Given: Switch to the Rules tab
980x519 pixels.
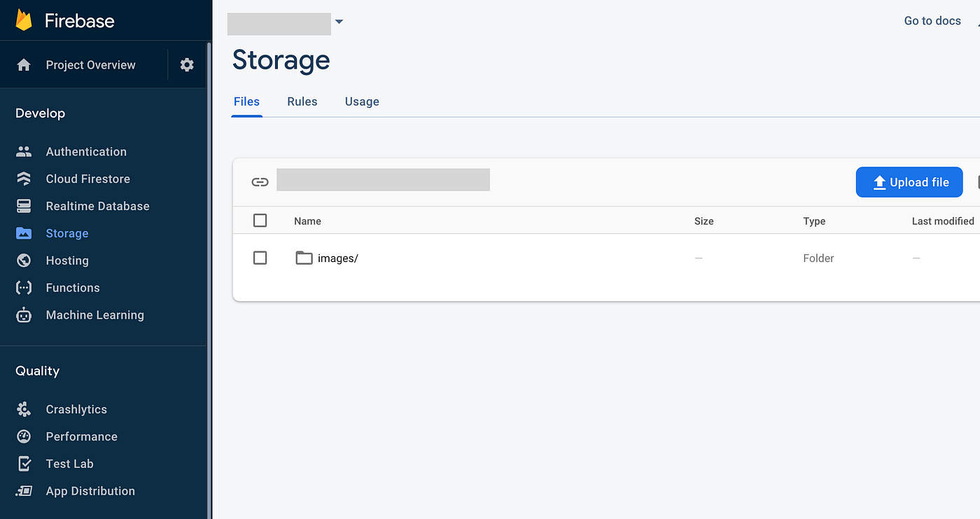Looking at the screenshot, I should point(302,102).
